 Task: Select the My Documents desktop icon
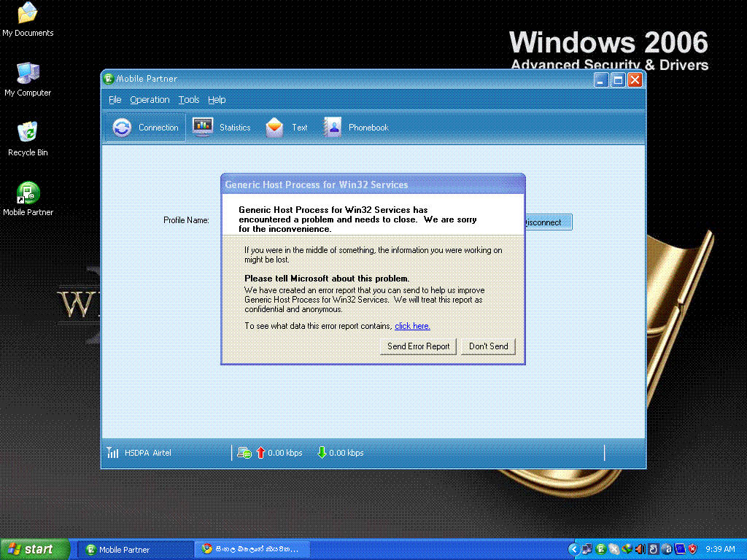point(28,20)
